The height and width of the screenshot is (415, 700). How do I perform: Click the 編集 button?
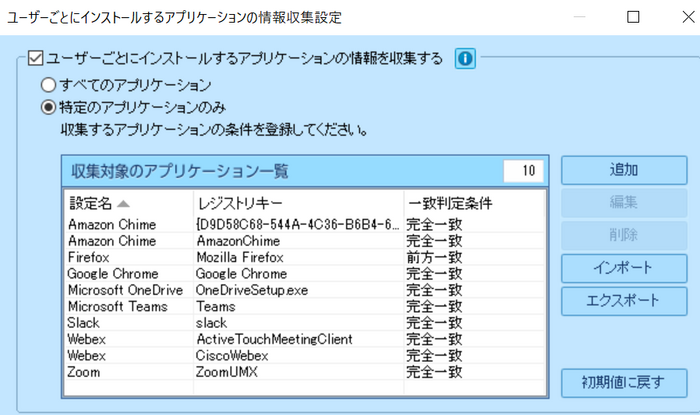(624, 203)
